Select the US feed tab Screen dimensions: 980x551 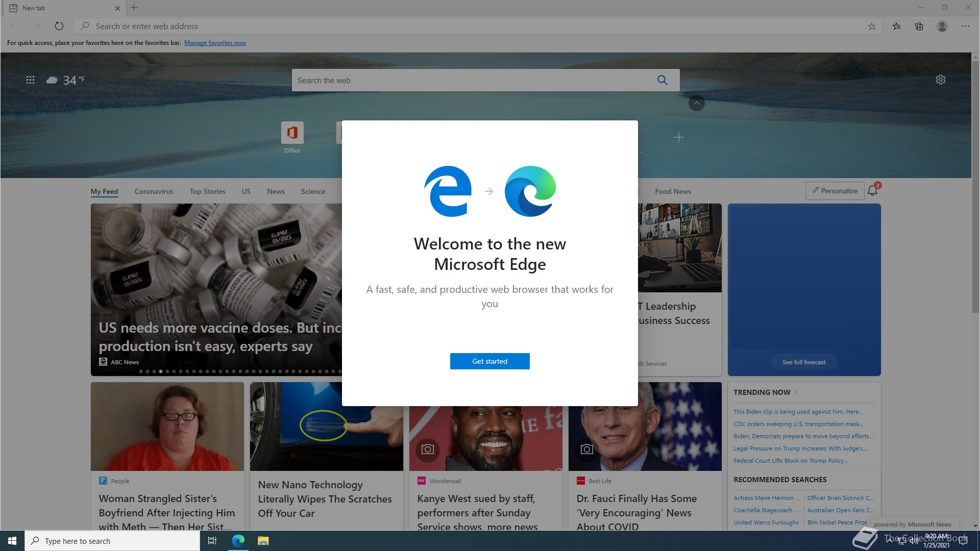(x=246, y=191)
